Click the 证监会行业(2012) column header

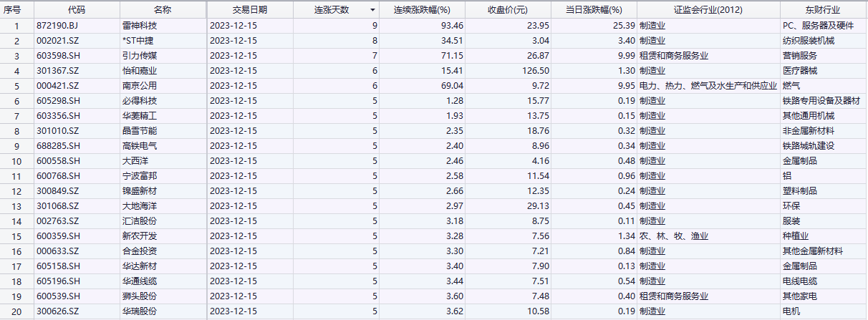(x=708, y=10)
